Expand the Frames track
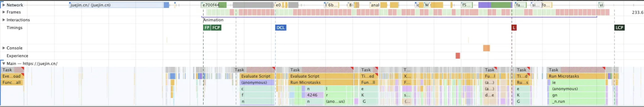 (4, 12)
